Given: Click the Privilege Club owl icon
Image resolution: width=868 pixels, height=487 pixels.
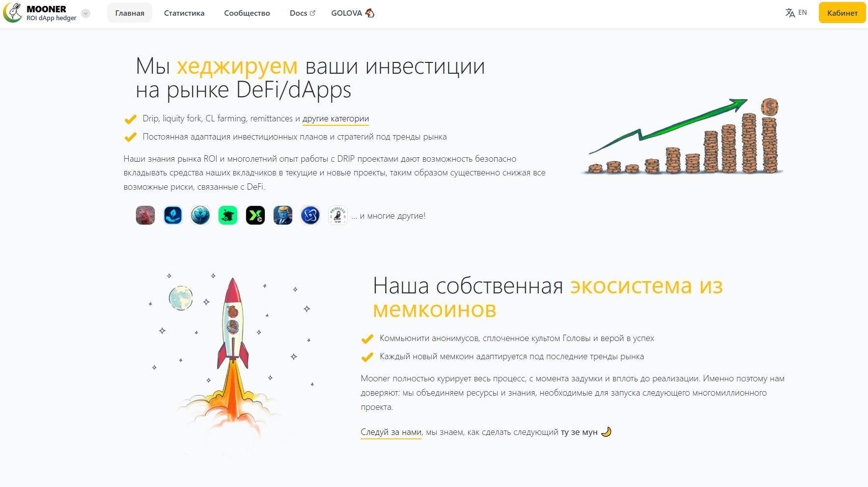Looking at the screenshot, I should [338, 215].
